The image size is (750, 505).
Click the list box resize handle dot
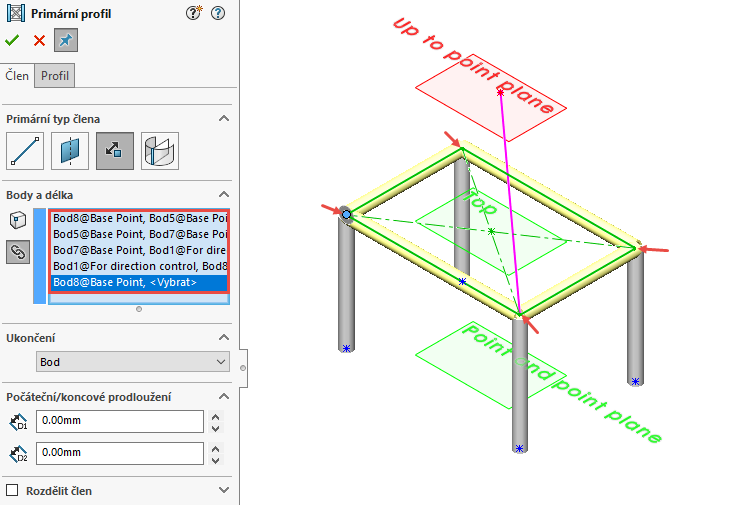139,309
